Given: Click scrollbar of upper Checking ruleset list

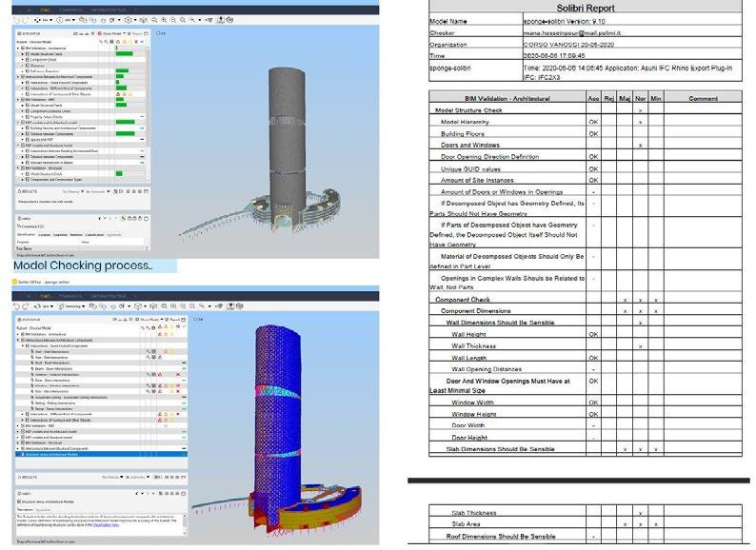Looking at the screenshot, I should pyautogui.click(x=148, y=116).
